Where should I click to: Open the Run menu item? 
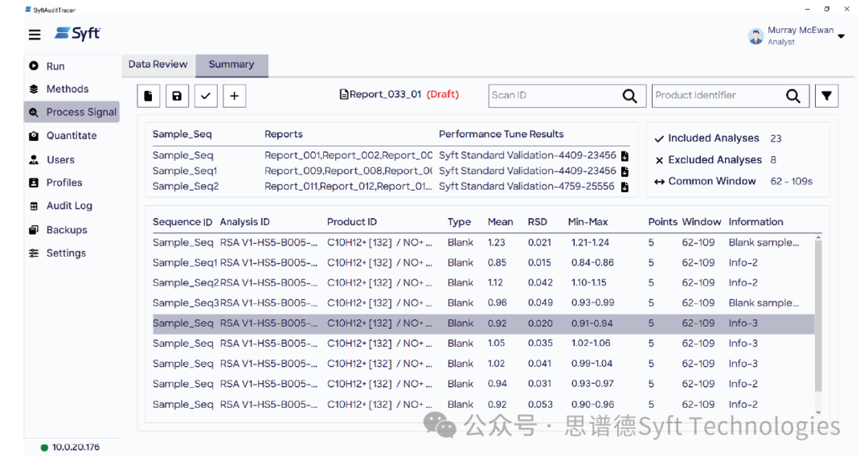point(55,67)
